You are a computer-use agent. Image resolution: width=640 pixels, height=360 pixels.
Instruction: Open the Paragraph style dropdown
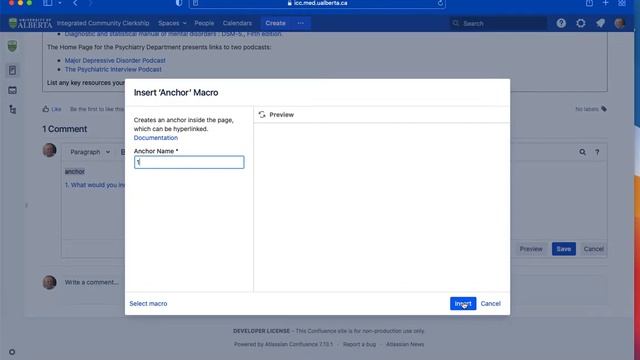(x=90, y=152)
